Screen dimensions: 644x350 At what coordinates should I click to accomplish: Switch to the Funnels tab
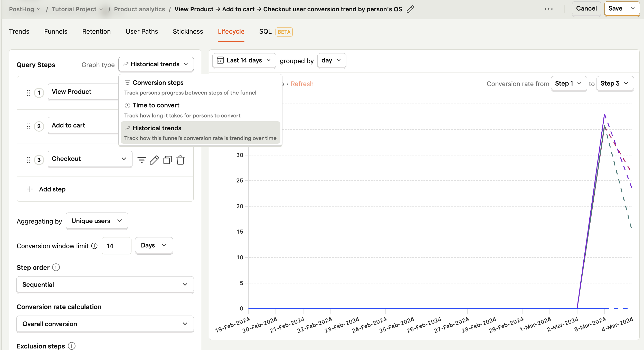coord(56,31)
